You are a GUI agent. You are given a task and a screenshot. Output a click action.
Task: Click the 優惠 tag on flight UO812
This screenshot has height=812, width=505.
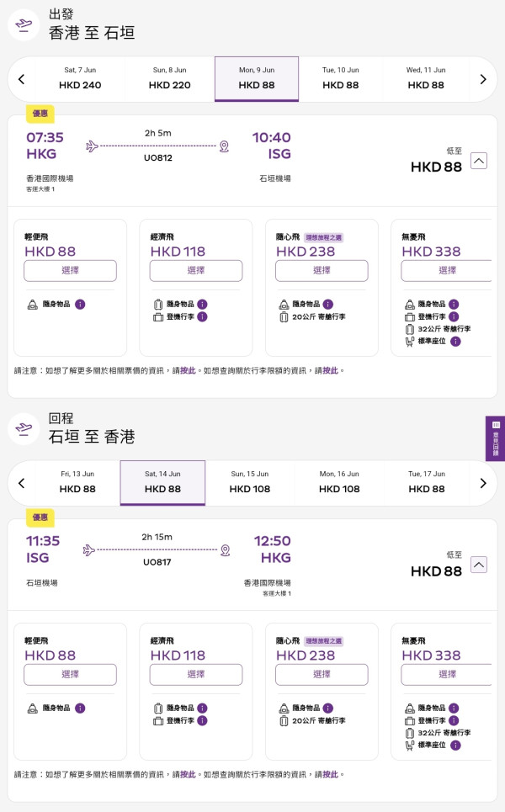coord(40,114)
